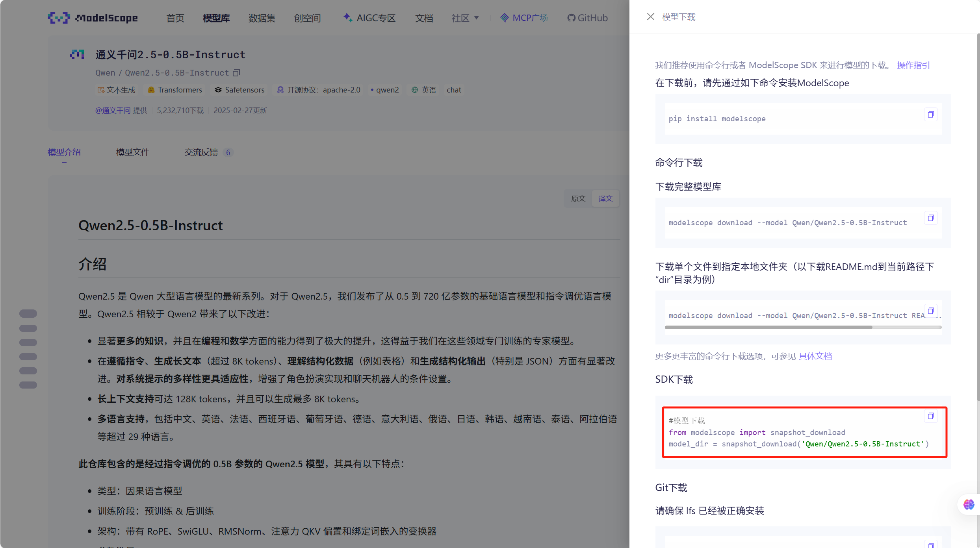980x548 pixels.
Task: Copy the README.md single-file download command
Action: pos(931,311)
